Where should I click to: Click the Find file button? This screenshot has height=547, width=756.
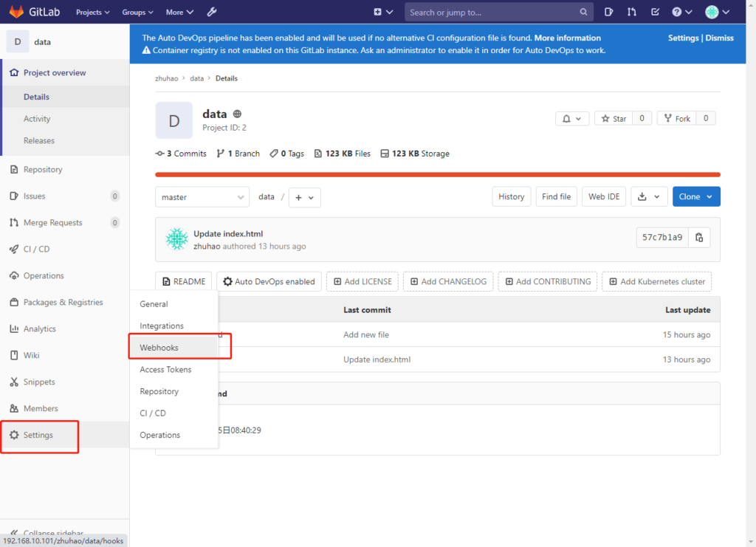(557, 196)
